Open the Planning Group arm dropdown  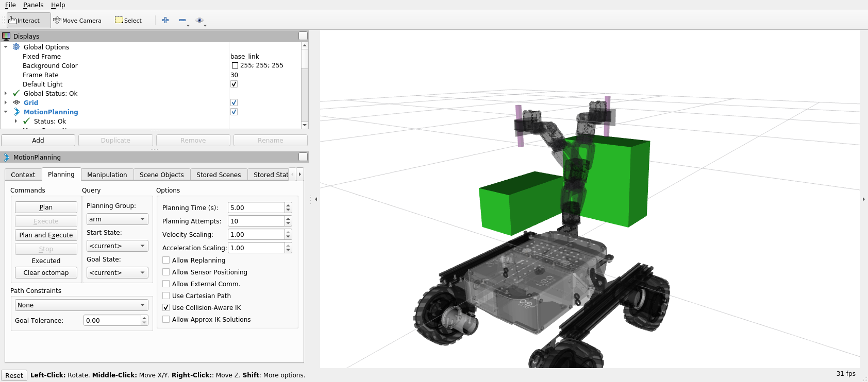coord(117,219)
